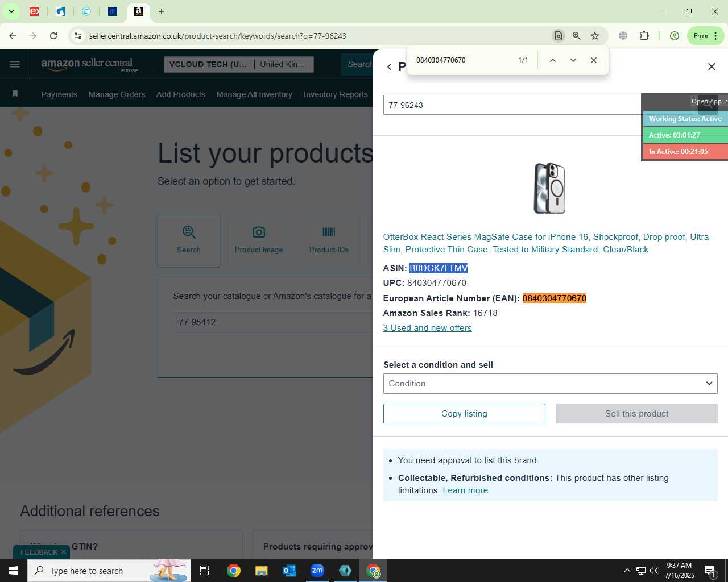Click the Copy listing button
Viewport: 728px width, 582px height.
464,414
